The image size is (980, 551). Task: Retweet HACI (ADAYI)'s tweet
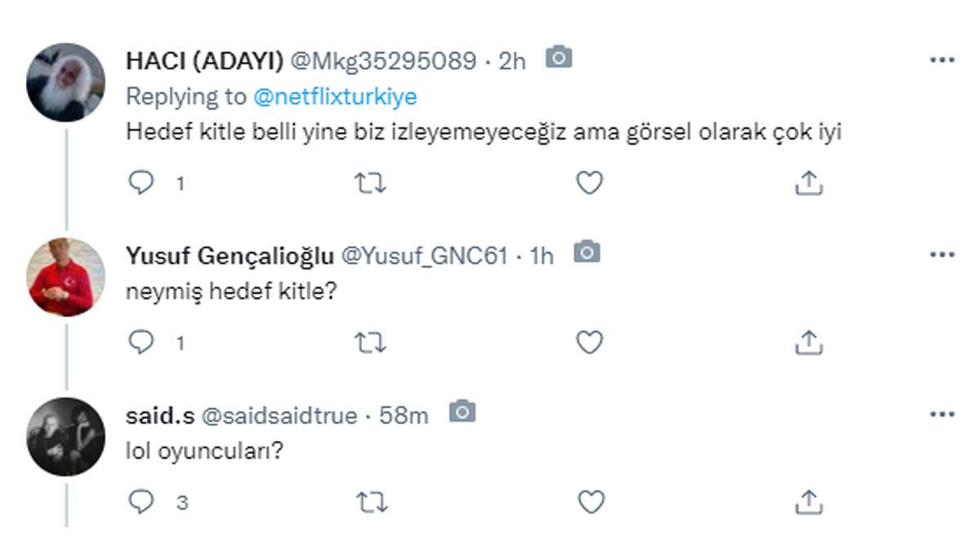coord(371,183)
